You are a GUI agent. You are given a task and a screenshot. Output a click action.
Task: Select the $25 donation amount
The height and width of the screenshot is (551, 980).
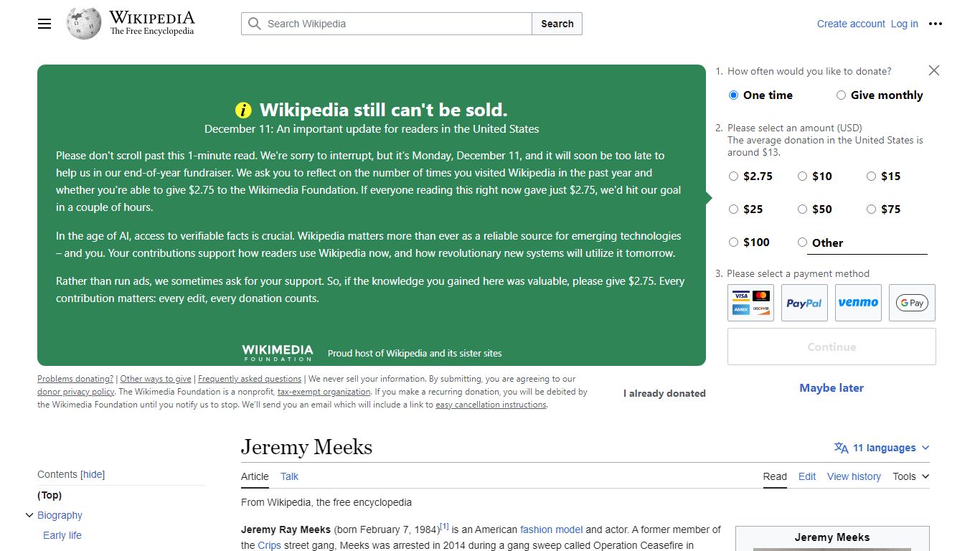(733, 209)
